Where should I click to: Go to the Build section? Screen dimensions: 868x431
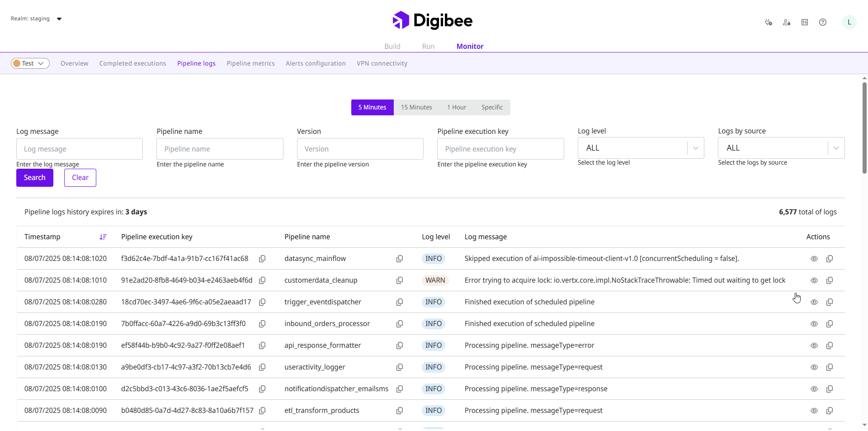click(392, 46)
